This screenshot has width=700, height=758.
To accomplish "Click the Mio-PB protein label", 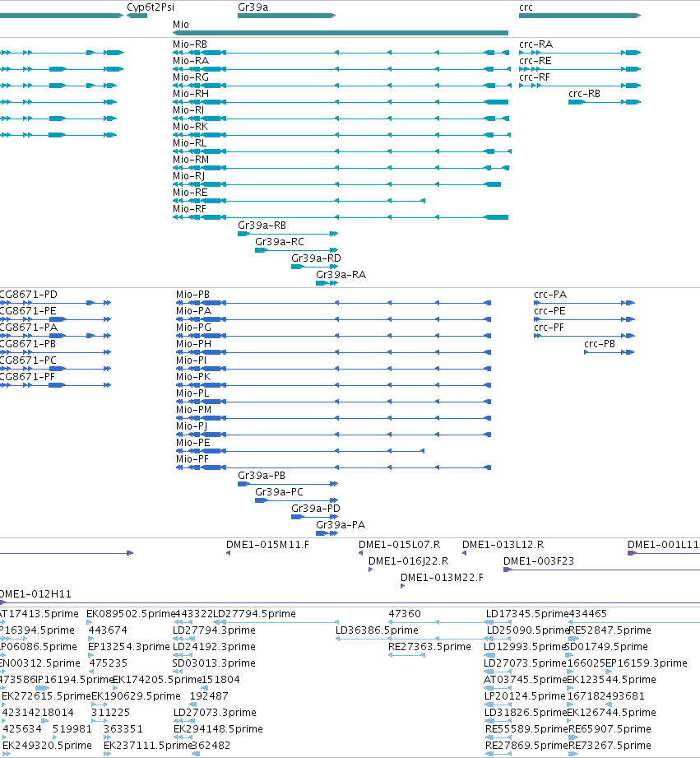I will point(192,295).
